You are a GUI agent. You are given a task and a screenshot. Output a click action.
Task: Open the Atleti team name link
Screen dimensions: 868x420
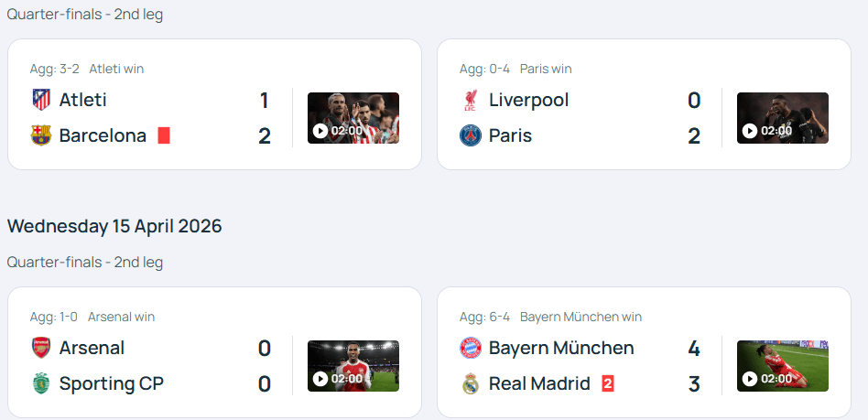(x=82, y=100)
